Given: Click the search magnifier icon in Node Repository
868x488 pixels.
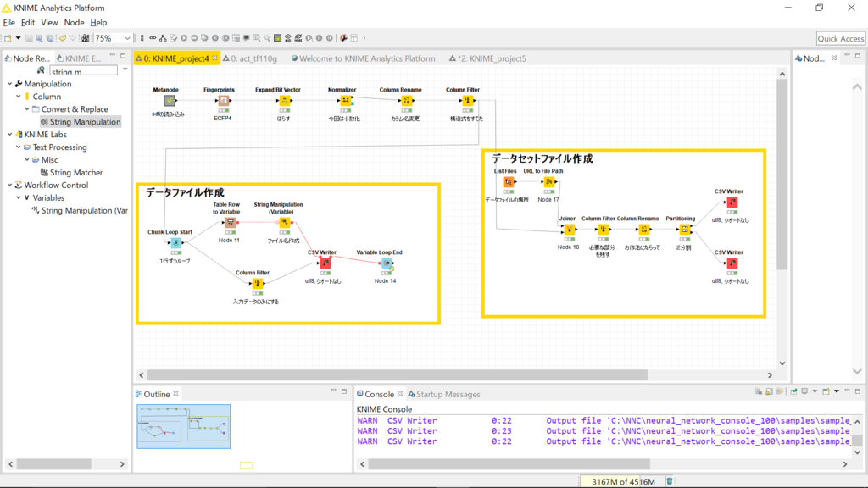Looking at the screenshot, I should coord(41,70).
